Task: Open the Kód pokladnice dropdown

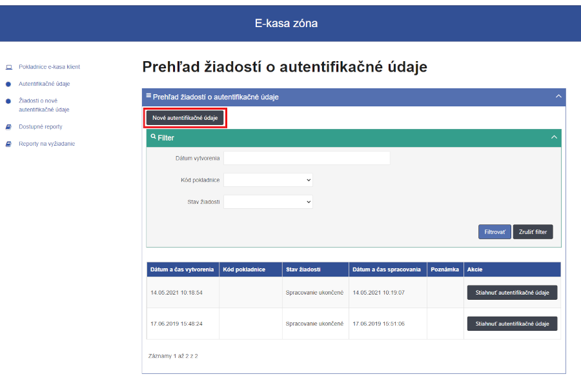Action: pyautogui.click(x=269, y=180)
